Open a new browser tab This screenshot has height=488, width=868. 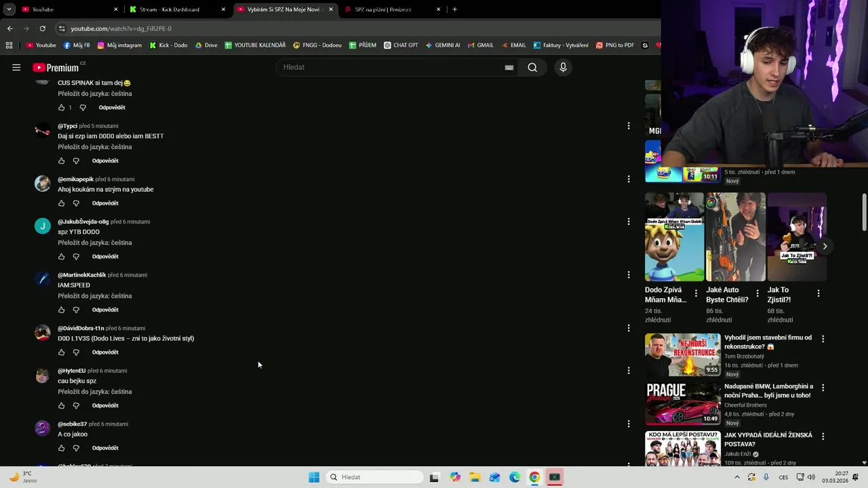tap(454, 9)
